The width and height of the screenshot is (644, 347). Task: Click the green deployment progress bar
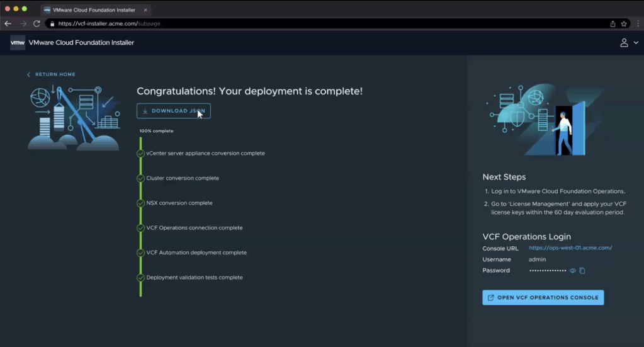140,290
